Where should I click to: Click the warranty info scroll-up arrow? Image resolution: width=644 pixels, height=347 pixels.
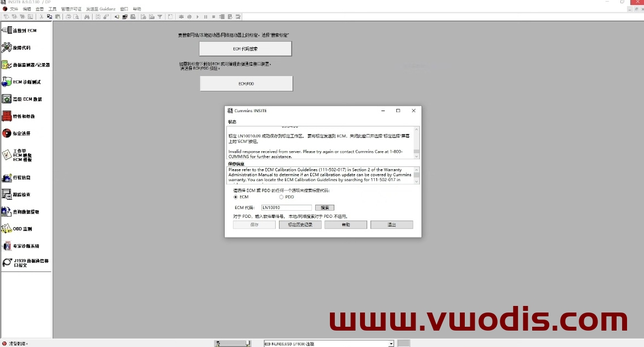click(x=417, y=170)
